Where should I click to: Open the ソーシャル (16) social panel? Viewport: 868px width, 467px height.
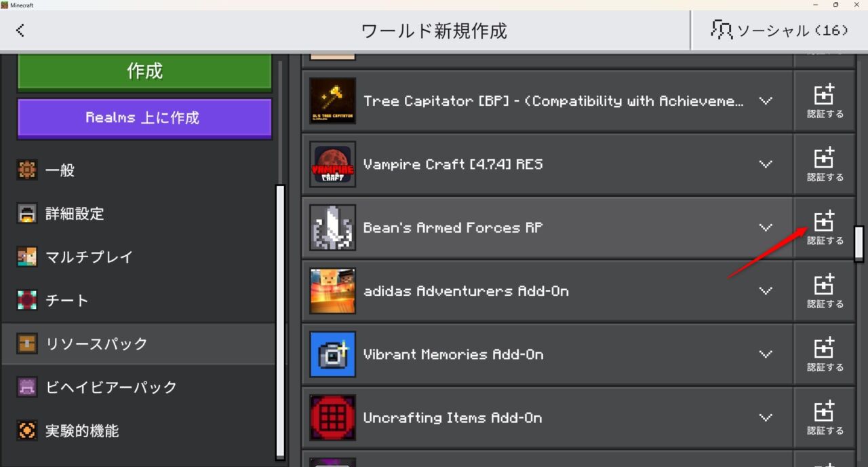(x=779, y=30)
